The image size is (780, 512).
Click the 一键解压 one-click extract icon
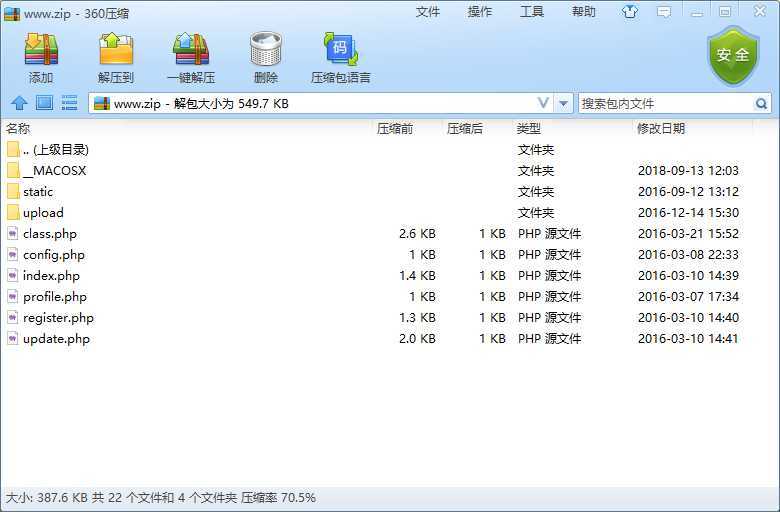(191, 49)
